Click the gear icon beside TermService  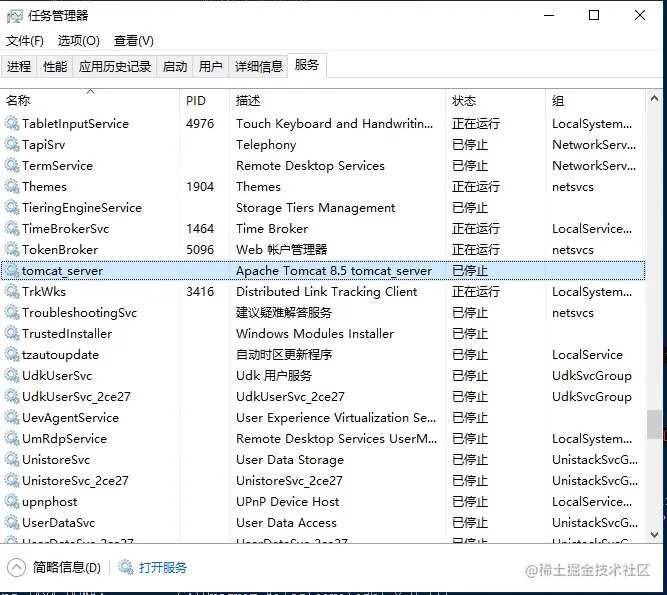[x=12, y=165]
